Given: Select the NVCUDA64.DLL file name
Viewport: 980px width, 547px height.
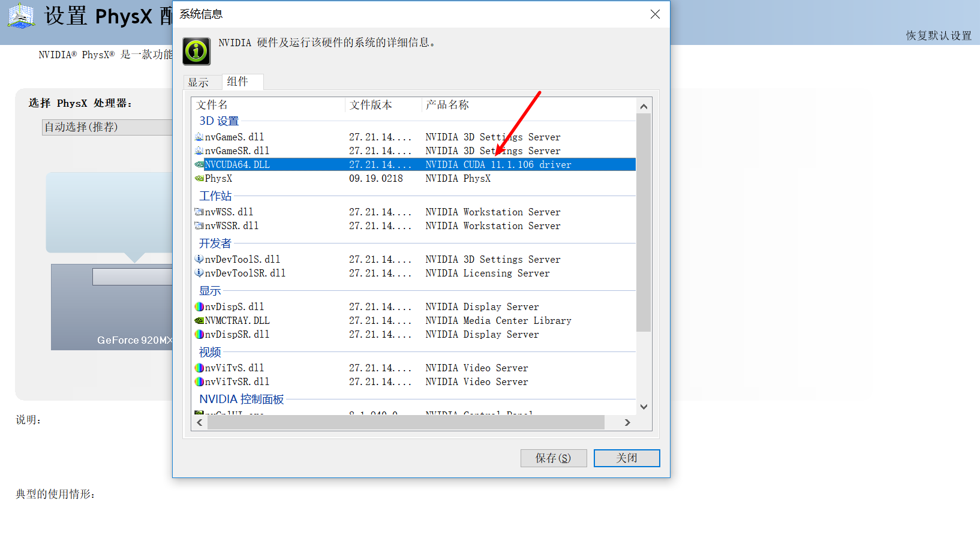Looking at the screenshot, I should click(x=238, y=164).
